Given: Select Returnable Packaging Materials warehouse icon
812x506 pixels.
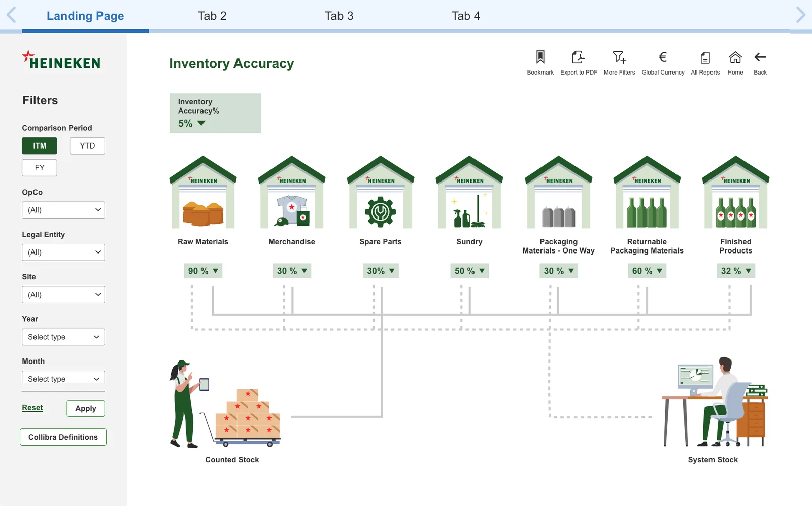Looking at the screenshot, I should 647,192.
